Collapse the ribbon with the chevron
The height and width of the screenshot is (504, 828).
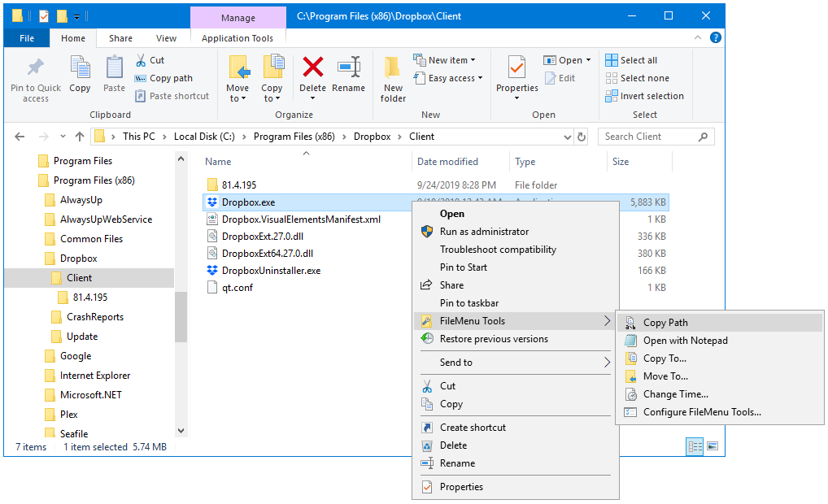(697, 38)
